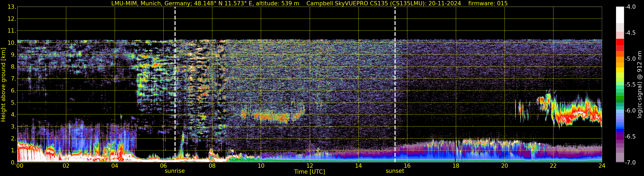Click the '14' time tick label
Image resolution: width=644 pixels, height=176 pixels.
coord(358,166)
